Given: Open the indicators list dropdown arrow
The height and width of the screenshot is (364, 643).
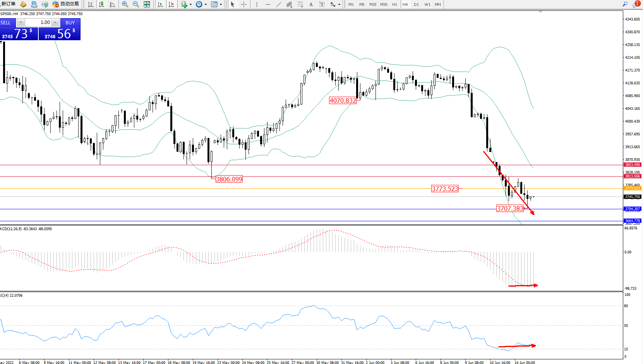Looking at the screenshot, I should [190, 5].
